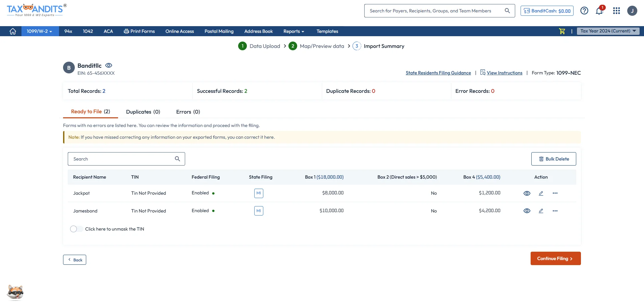Click the magnifier in the table search box
This screenshot has width=644, height=308.
pyautogui.click(x=177, y=159)
